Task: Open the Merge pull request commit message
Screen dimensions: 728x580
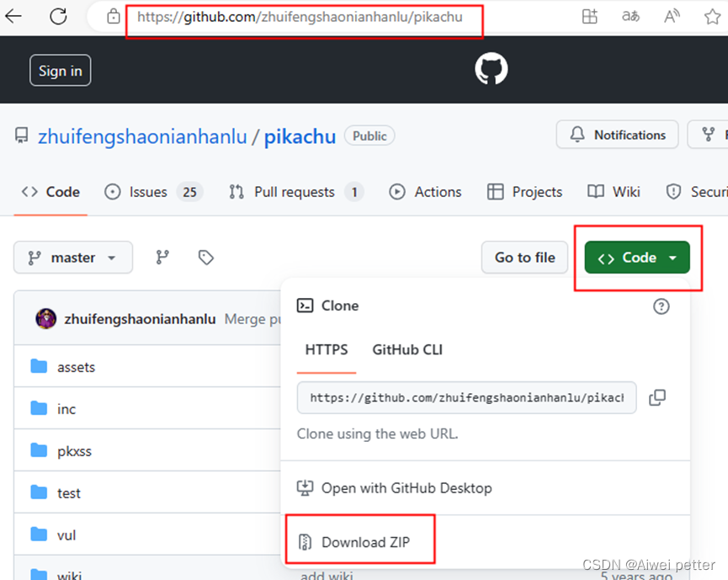Action: pyautogui.click(x=252, y=319)
